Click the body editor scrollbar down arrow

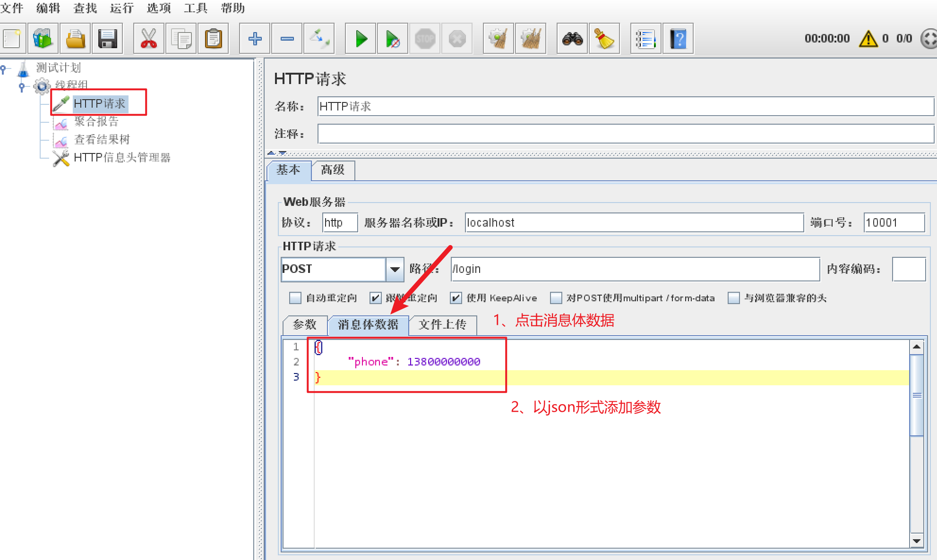(917, 541)
